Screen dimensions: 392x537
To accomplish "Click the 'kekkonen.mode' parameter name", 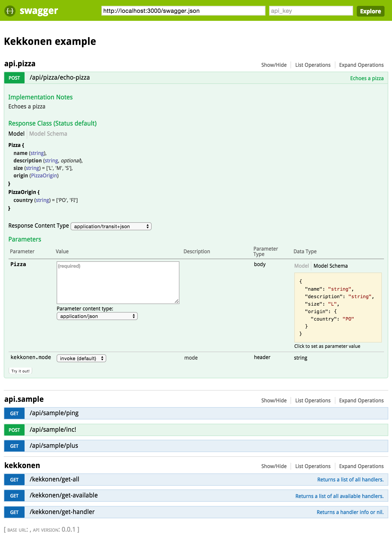I will click(31, 357).
